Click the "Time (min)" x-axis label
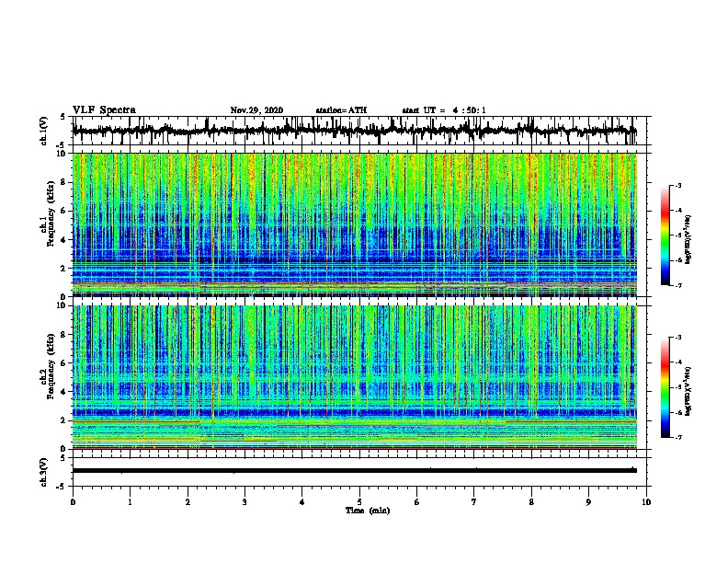Screen dimensions: 728x563 tap(368, 511)
